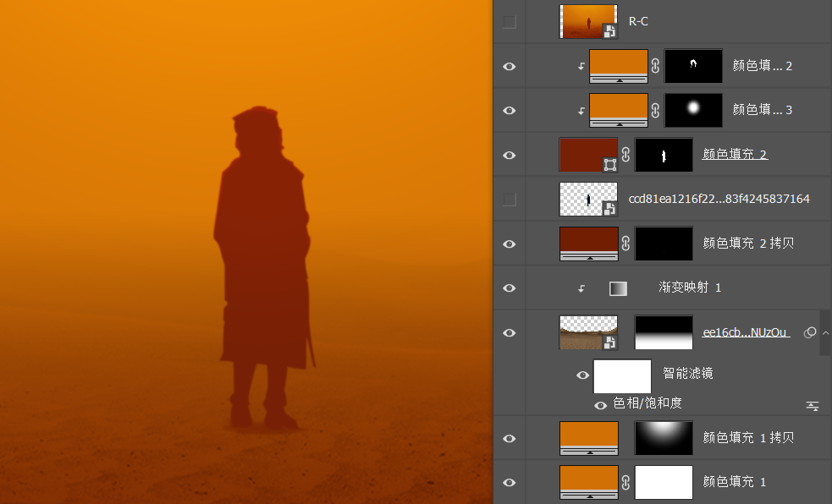Toggle visibility of 颜色填充 2 layer
The image size is (832, 504).
pyautogui.click(x=509, y=156)
